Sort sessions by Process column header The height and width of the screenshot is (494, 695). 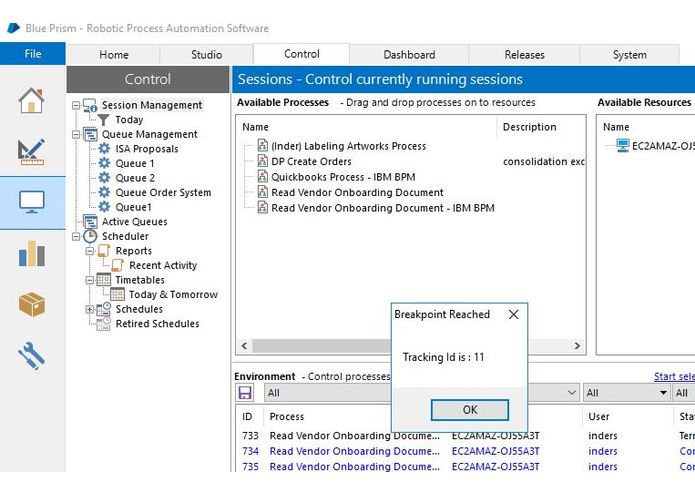pyautogui.click(x=287, y=416)
